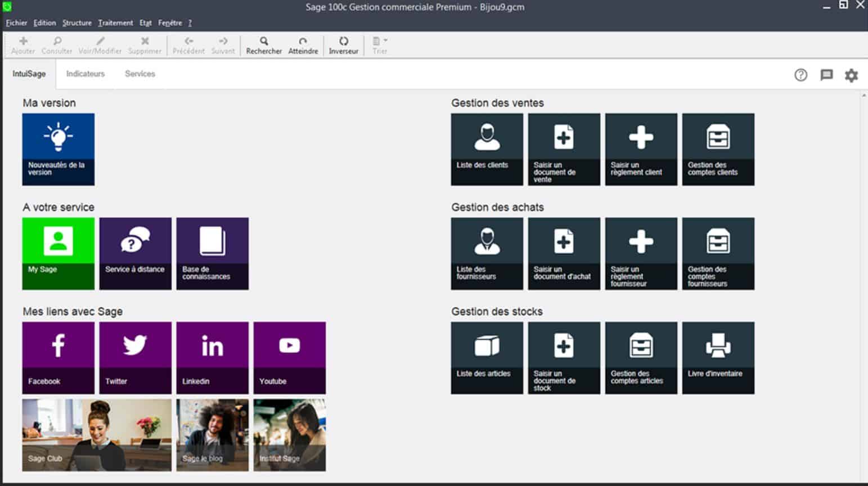Open Gestion des comptes articles
The height and width of the screenshot is (486, 868).
(641, 357)
